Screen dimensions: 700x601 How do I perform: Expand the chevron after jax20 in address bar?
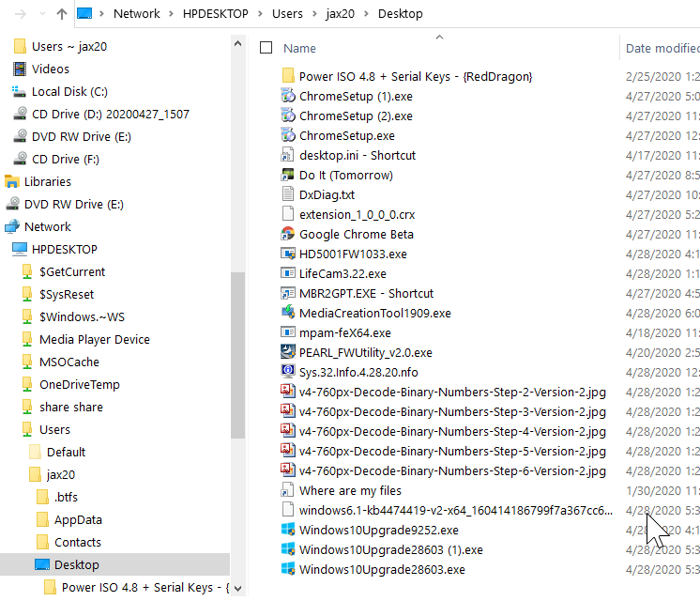click(x=367, y=14)
